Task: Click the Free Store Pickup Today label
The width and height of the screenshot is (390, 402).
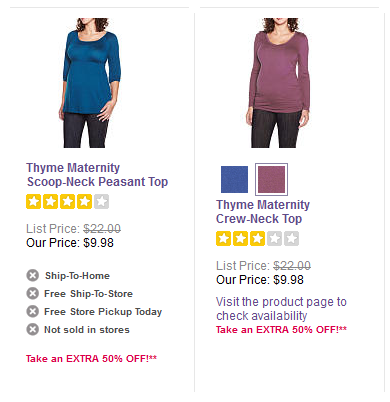Action: coord(103,312)
